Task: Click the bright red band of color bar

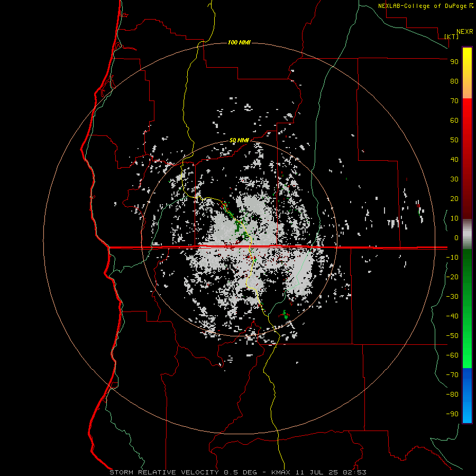Action: click(x=467, y=122)
